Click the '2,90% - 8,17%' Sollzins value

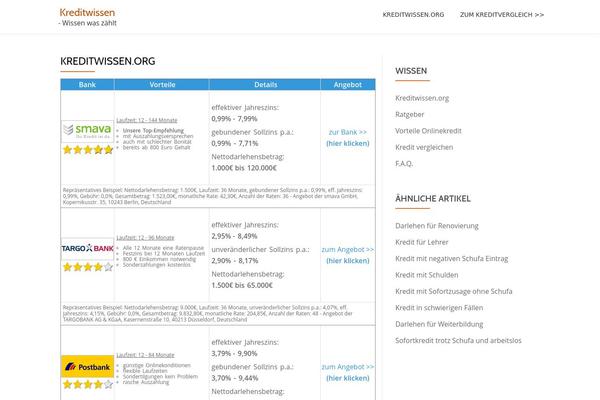coord(235,261)
